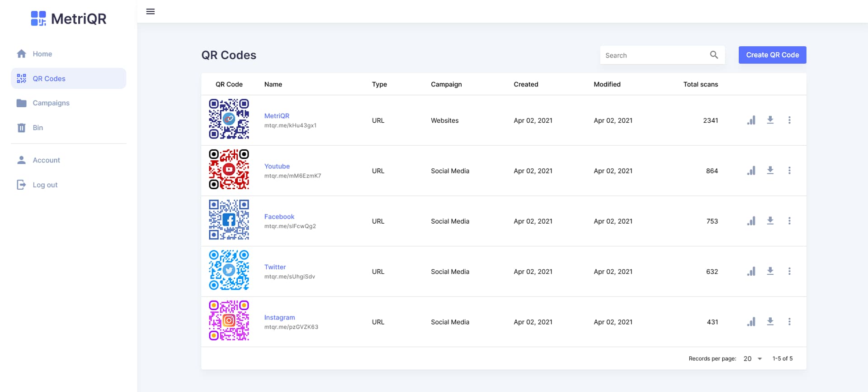Image resolution: width=868 pixels, height=392 pixels.
Task: Toggle the hamburger sidebar menu
Action: tap(151, 12)
